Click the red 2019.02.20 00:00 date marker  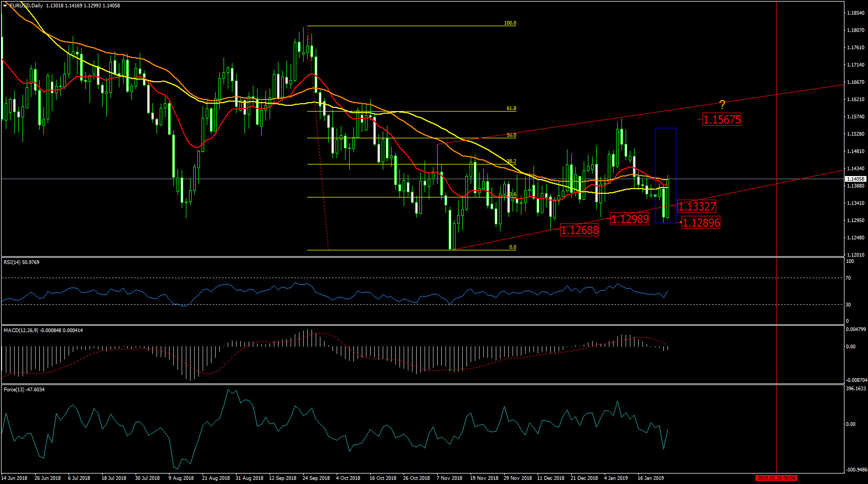776,478
